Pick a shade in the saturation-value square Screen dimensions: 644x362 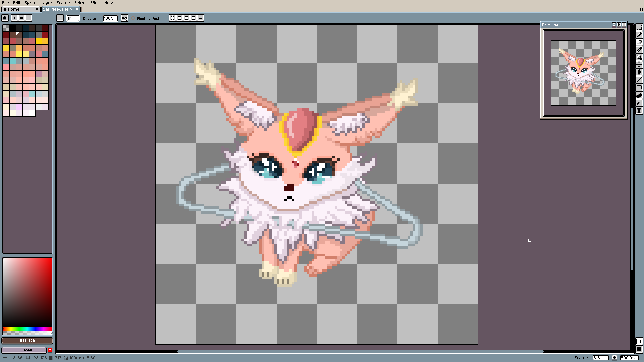coord(27,292)
